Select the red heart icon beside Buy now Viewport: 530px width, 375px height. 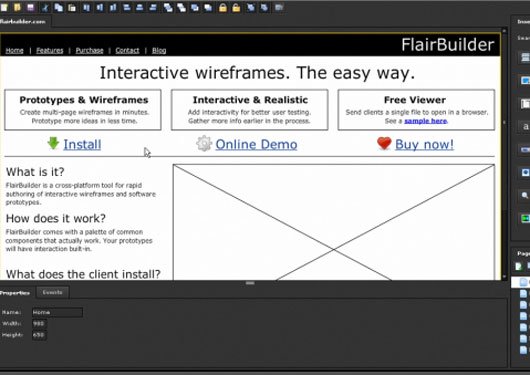[384, 143]
